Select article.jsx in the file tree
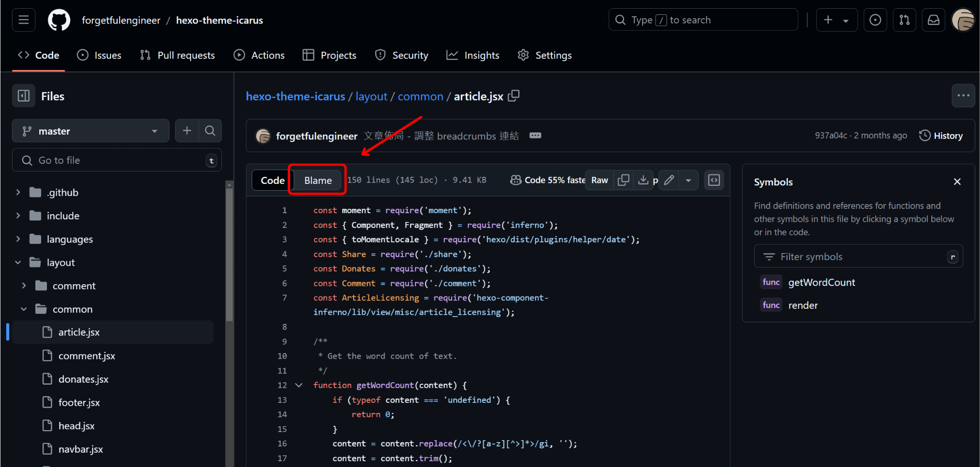This screenshot has width=980, height=467. [x=113, y=332]
